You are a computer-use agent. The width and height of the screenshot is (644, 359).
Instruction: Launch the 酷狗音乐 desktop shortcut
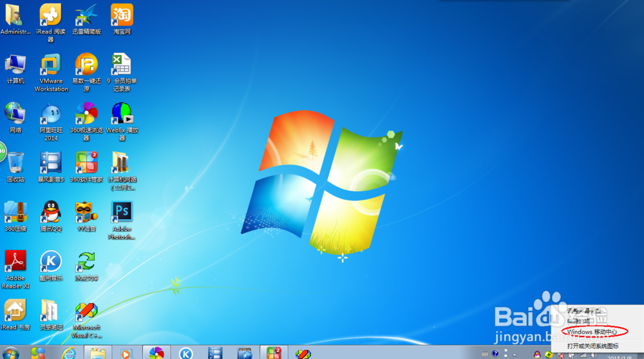[x=51, y=266]
